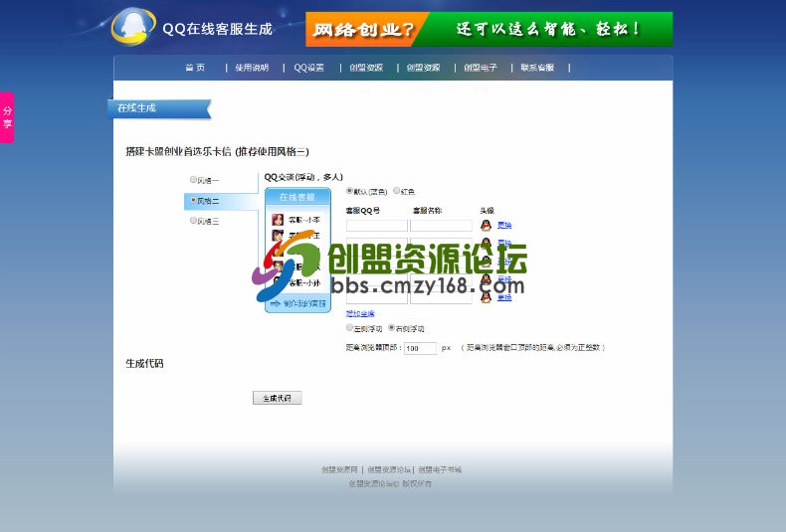Select the 风格二 radio button
Image resolution: width=786 pixels, height=532 pixels.
(193, 200)
